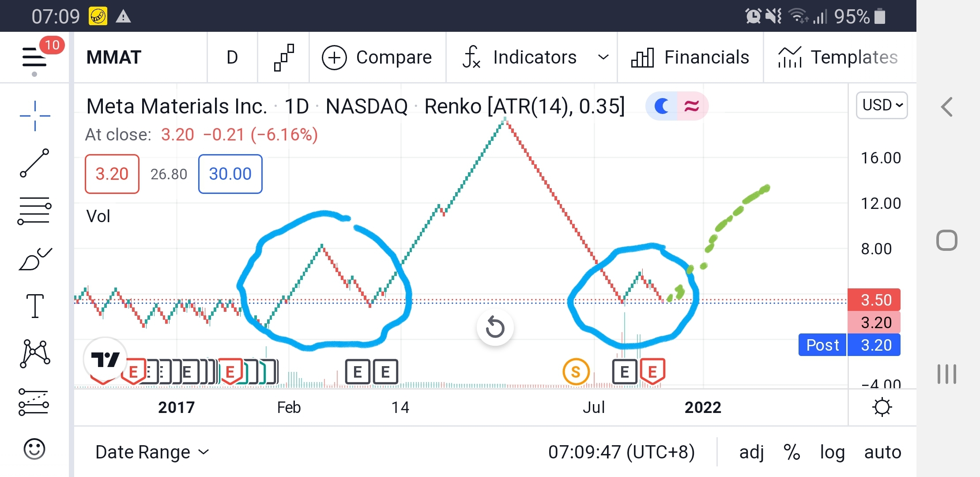Toggle log scale mode
This screenshot has height=477, width=980.
coord(832,452)
